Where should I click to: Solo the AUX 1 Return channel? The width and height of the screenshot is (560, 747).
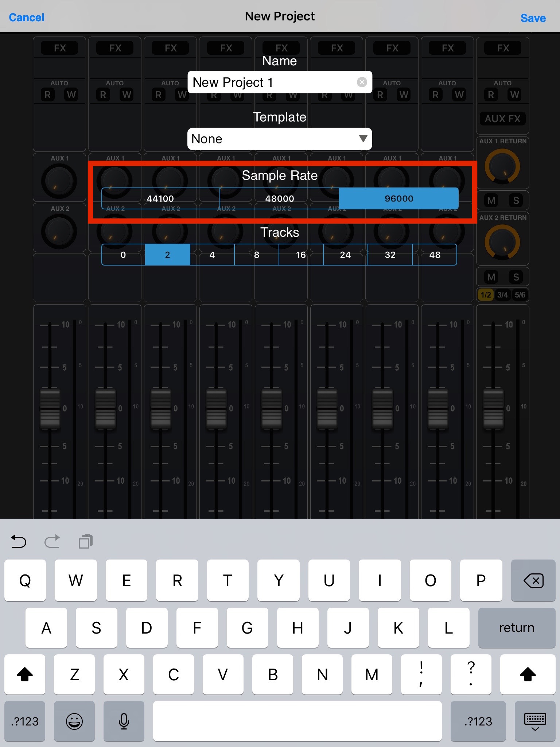tap(516, 200)
